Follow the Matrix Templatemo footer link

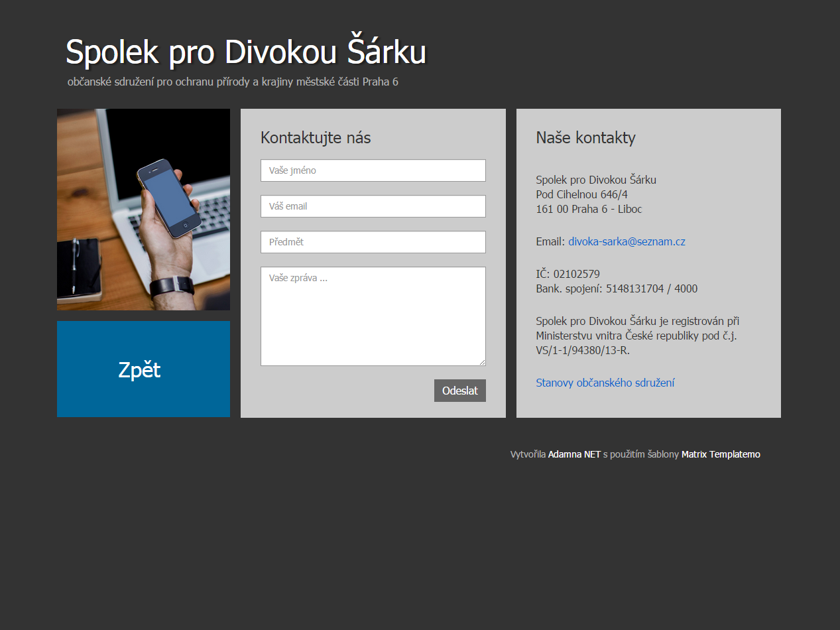[x=721, y=454]
